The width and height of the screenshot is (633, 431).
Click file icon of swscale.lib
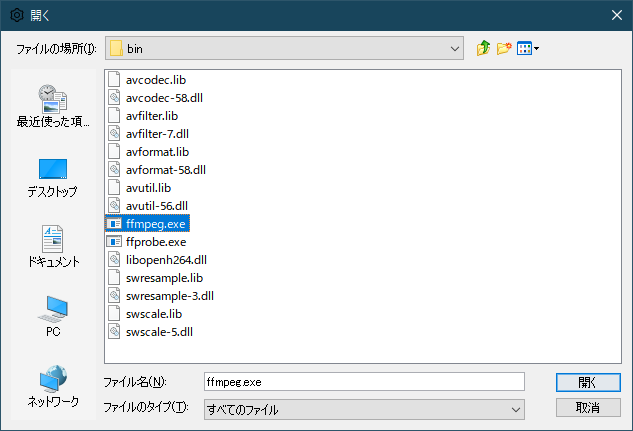click(x=114, y=314)
